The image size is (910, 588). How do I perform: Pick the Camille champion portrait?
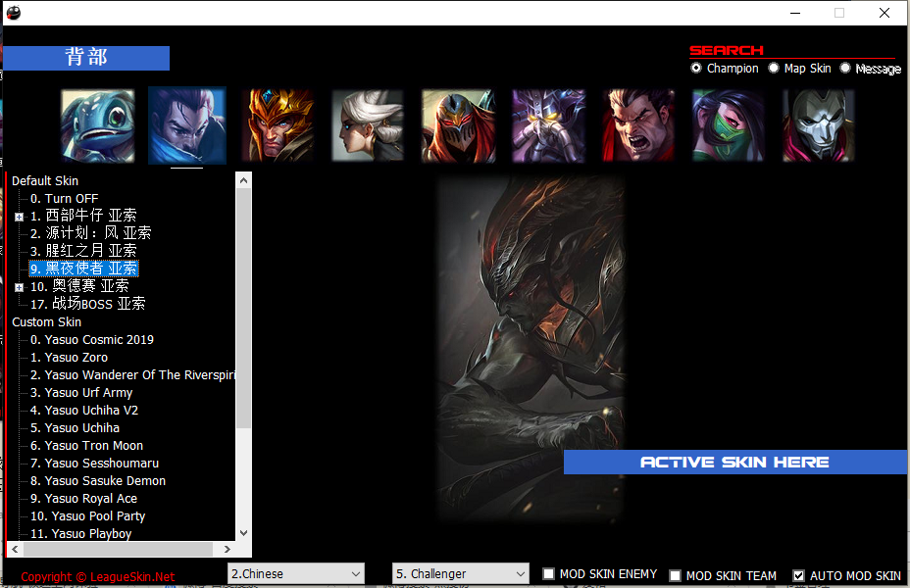pos(368,125)
